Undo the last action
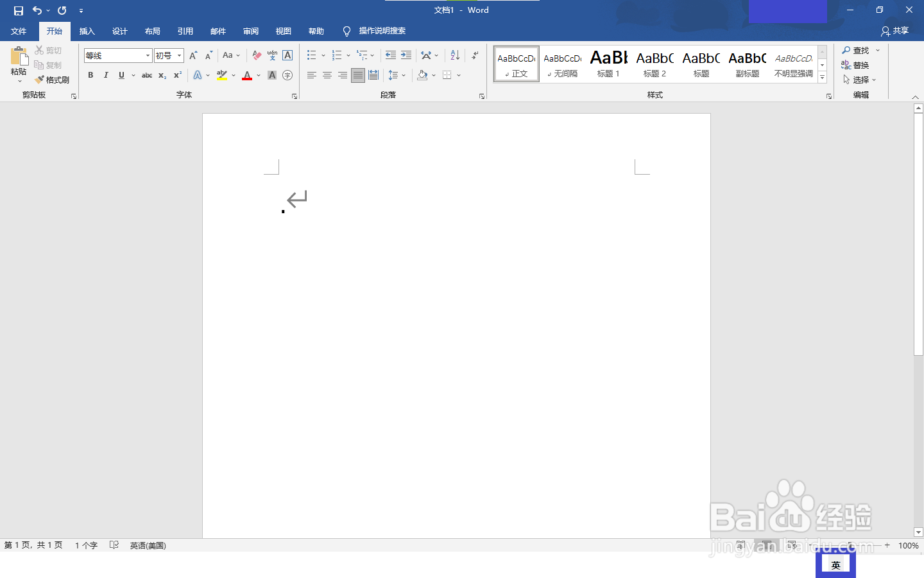 [x=37, y=10]
